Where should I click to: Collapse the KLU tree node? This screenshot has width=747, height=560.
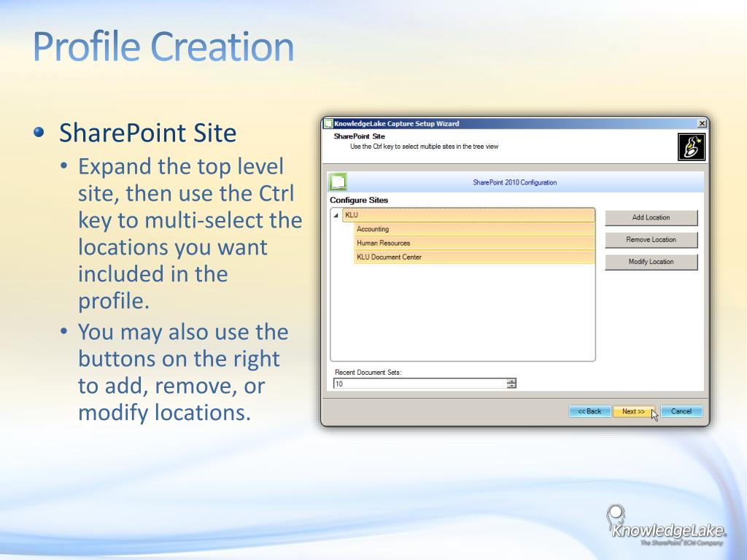[x=336, y=215]
